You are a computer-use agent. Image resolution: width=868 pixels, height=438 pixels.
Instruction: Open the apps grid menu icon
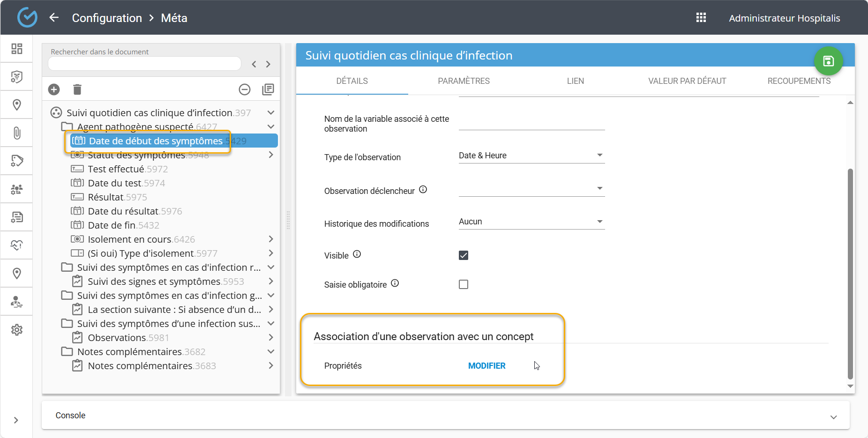(x=701, y=18)
